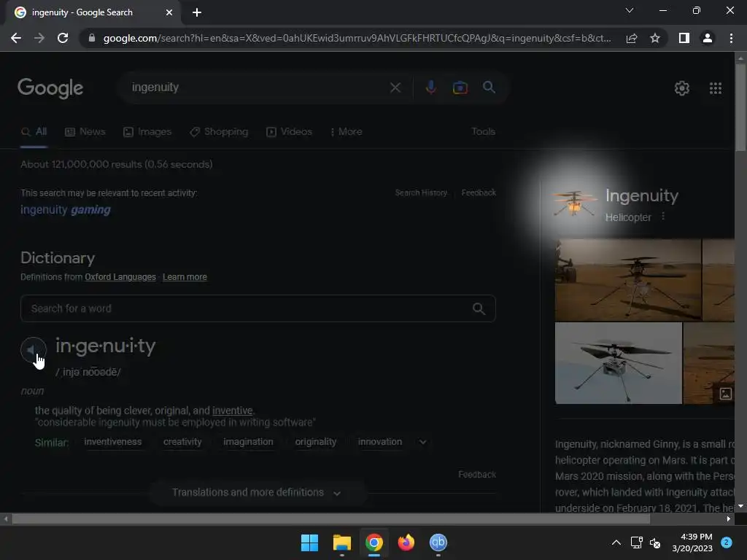This screenshot has height=560, width=747.
Task: Go back to the previous page
Action: pyautogui.click(x=16, y=38)
